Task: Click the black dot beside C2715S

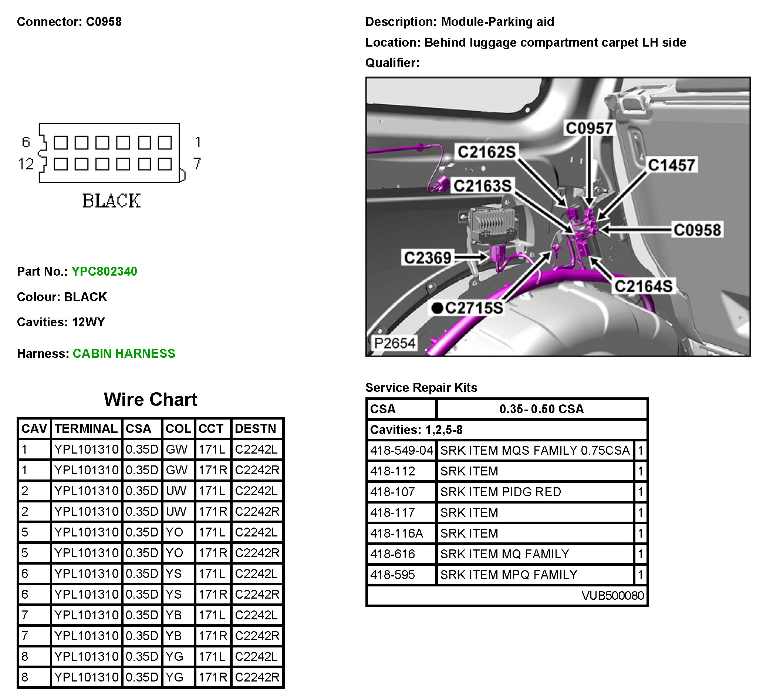Action: coord(438,308)
